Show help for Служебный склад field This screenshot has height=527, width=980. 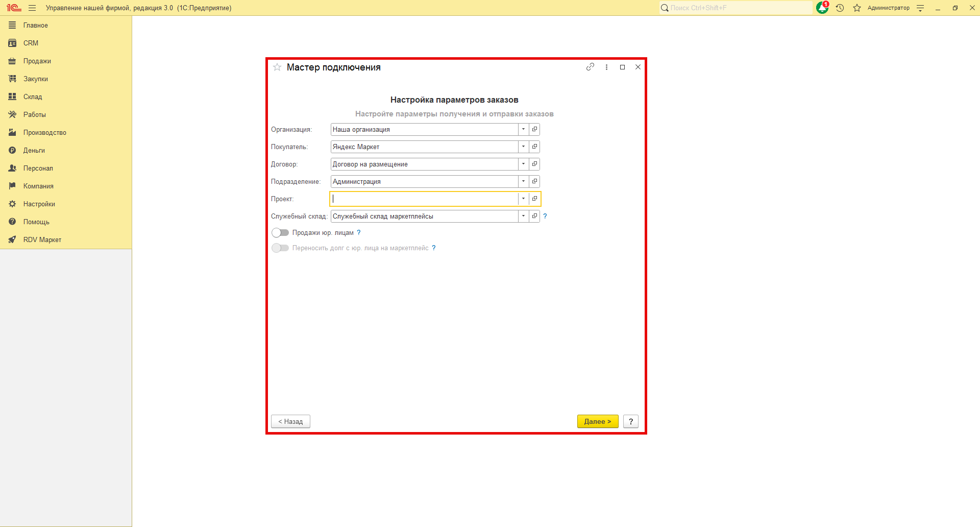pos(545,216)
